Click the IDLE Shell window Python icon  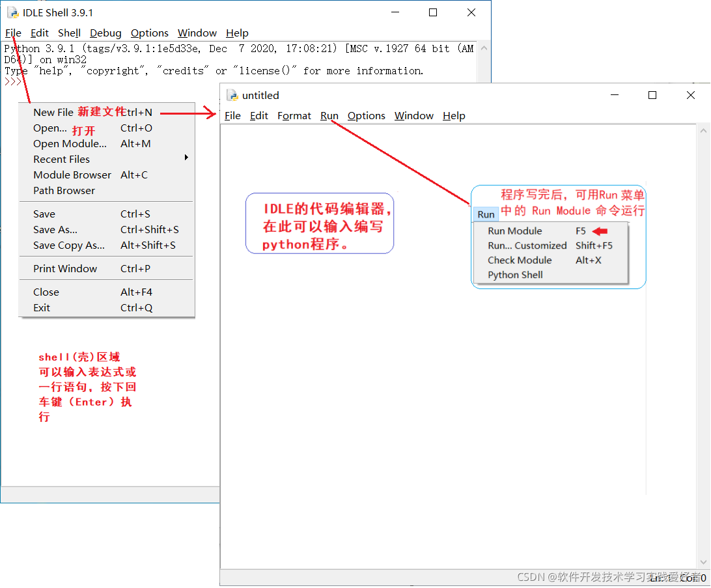(x=13, y=12)
